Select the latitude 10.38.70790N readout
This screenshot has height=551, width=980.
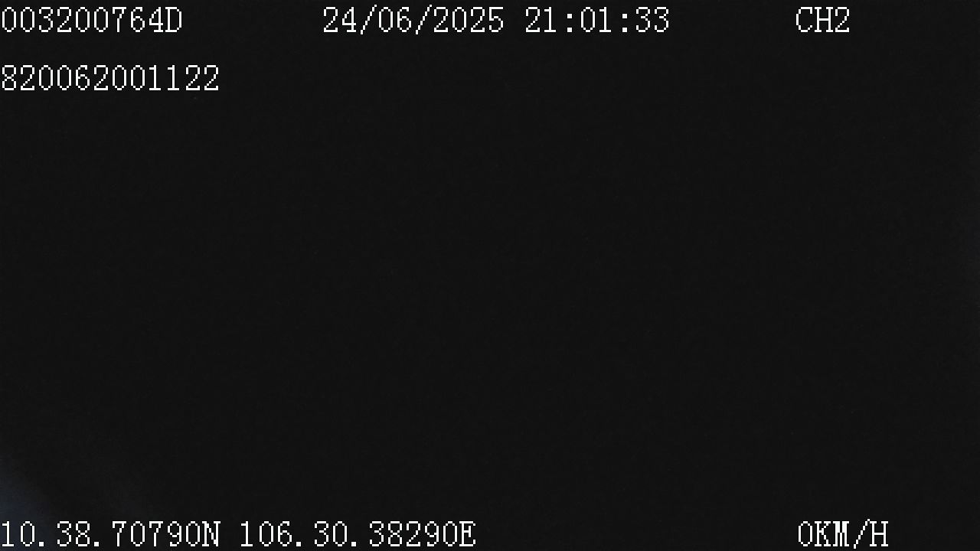[110, 534]
